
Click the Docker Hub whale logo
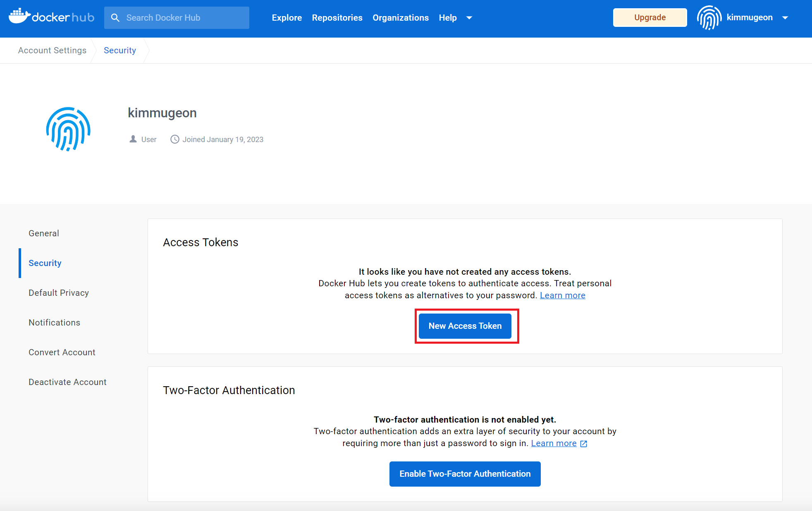[52, 17]
